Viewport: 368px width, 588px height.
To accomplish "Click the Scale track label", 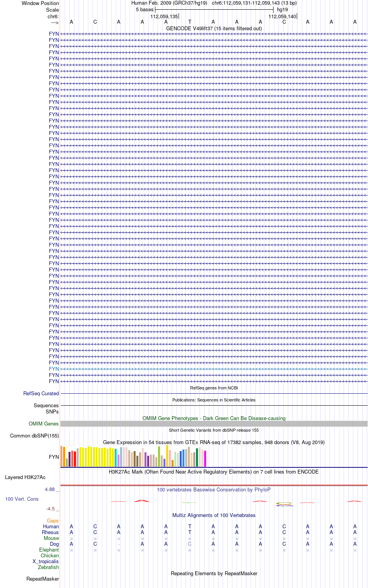I will tap(53, 10).
